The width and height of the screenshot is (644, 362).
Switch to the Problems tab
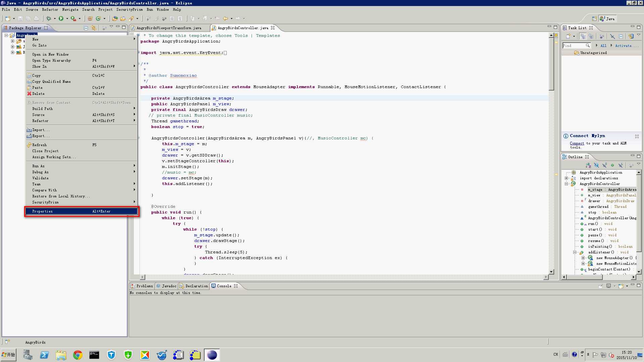(142, 286)
